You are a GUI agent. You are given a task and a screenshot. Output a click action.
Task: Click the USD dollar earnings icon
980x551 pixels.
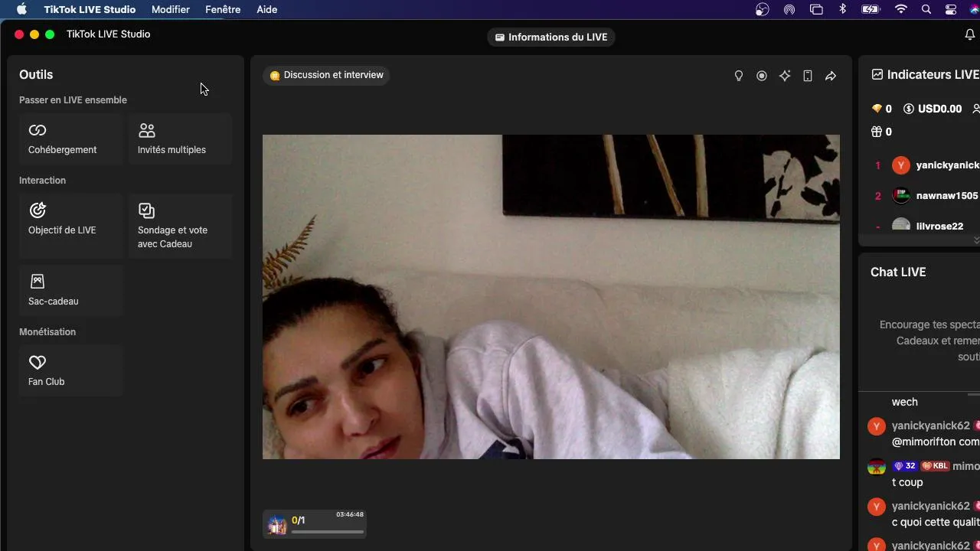click(909, 109)
